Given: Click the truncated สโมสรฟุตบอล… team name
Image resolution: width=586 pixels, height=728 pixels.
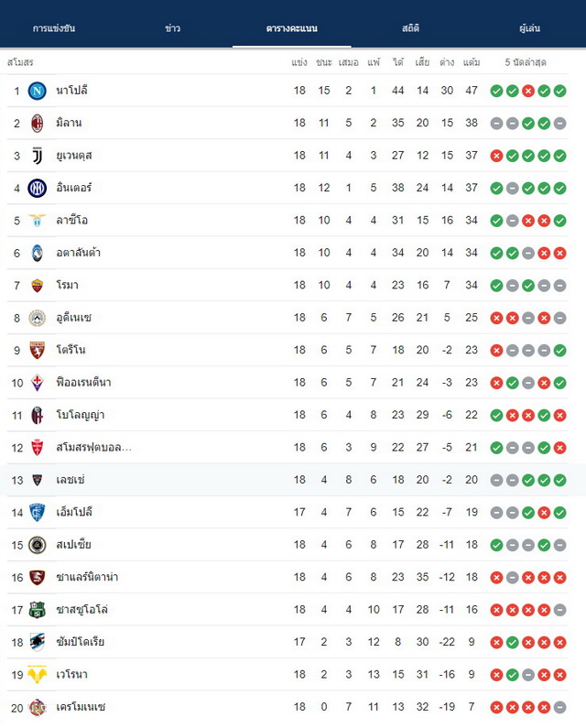Looking at the screenshot, I should tap(93, 448).
